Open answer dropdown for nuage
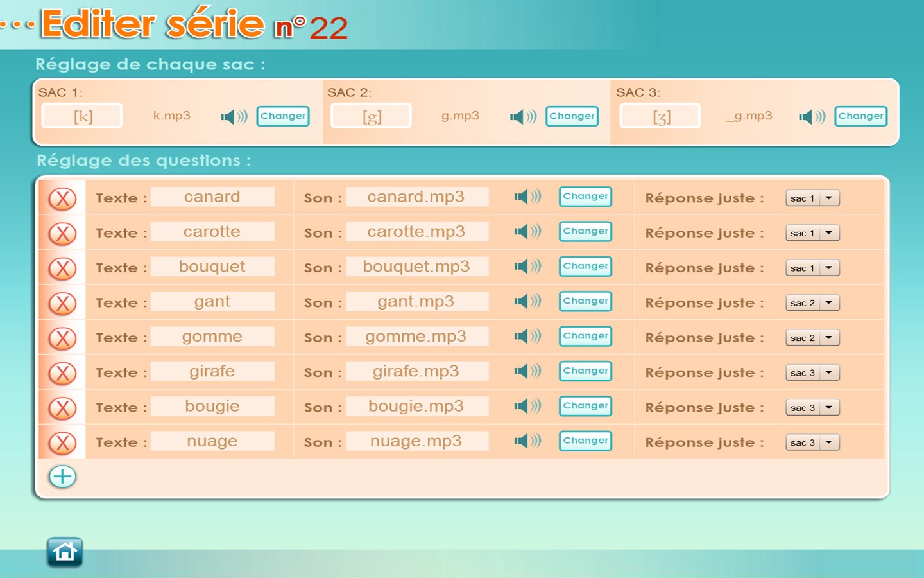This screenshot has height=578, width=924. [812, 442]
